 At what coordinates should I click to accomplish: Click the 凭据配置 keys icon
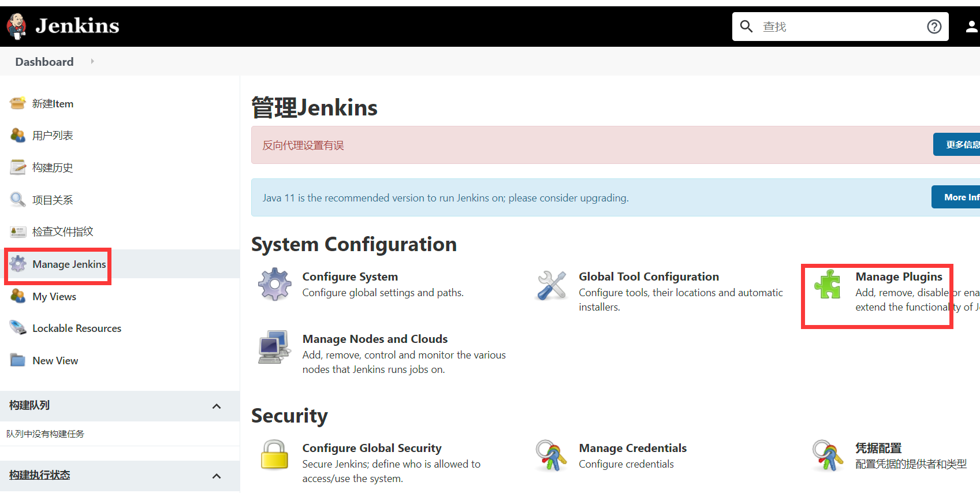828,455
